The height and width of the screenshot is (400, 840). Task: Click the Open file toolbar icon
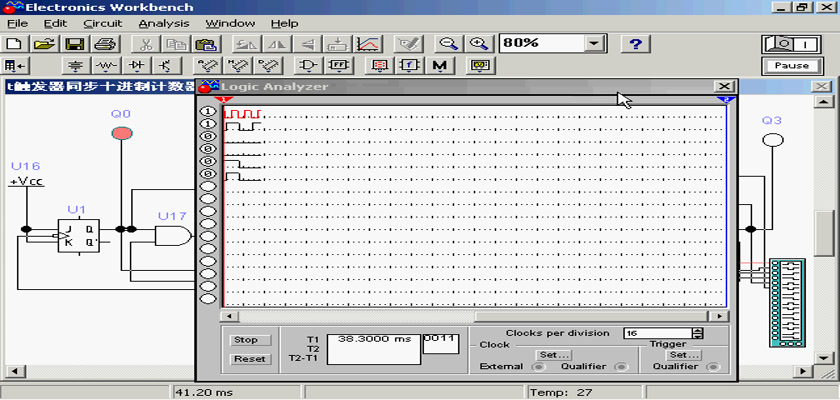pos(43,44)
